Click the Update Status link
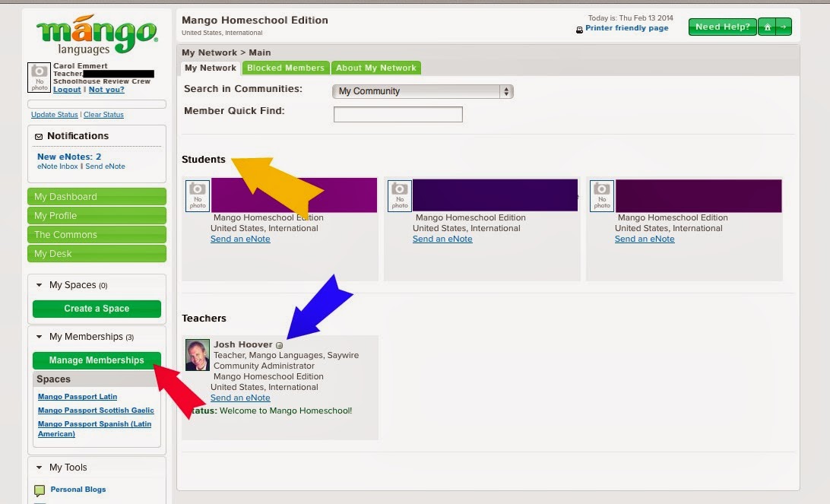 [54, 114]
